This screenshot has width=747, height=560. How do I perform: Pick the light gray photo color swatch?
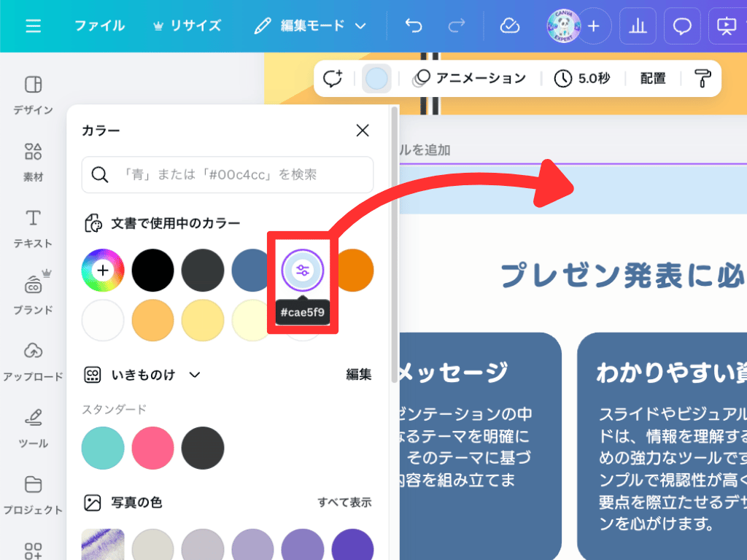point(152,544)
